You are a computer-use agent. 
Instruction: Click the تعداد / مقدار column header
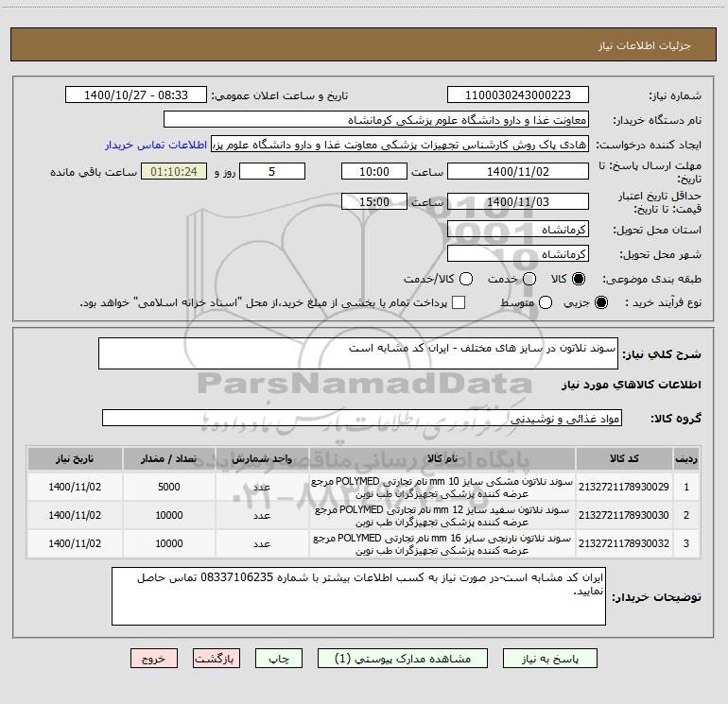point(169,459)
